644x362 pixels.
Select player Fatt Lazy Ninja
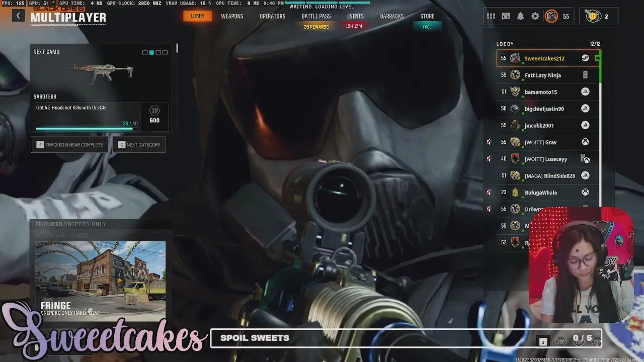pos(543,75)
